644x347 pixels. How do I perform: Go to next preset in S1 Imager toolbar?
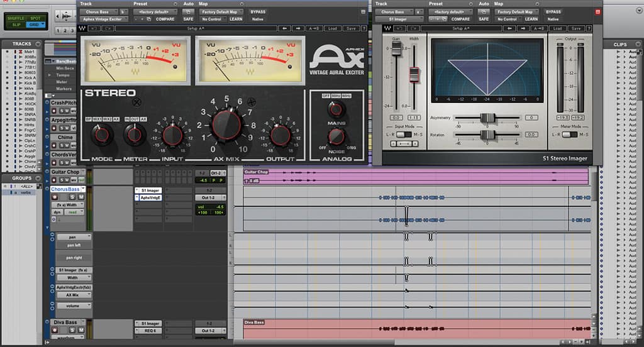click(523, 28)
